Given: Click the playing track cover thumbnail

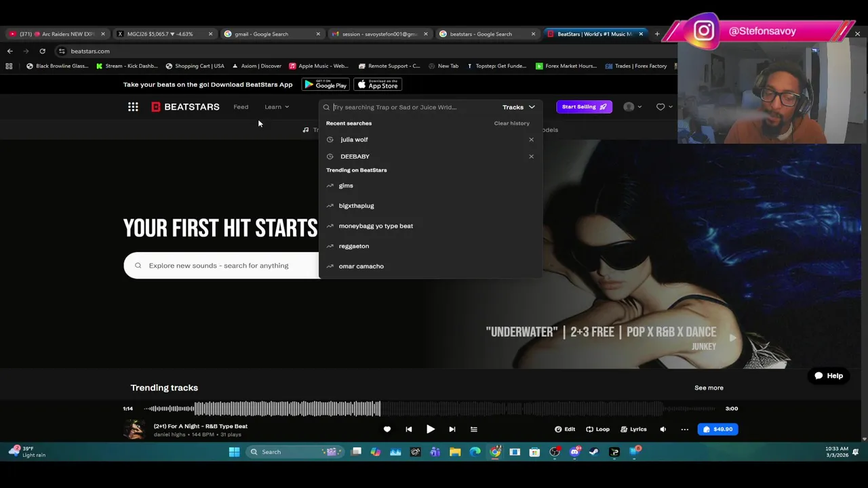Looking at the screenshot, I should pyautogui.click(x=134, y=430).
